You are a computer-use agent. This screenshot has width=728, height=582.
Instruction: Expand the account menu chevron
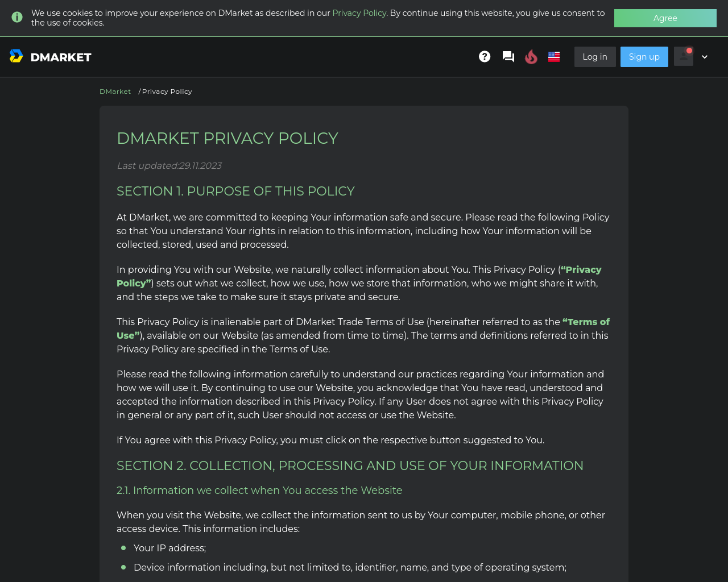[705, 57]
